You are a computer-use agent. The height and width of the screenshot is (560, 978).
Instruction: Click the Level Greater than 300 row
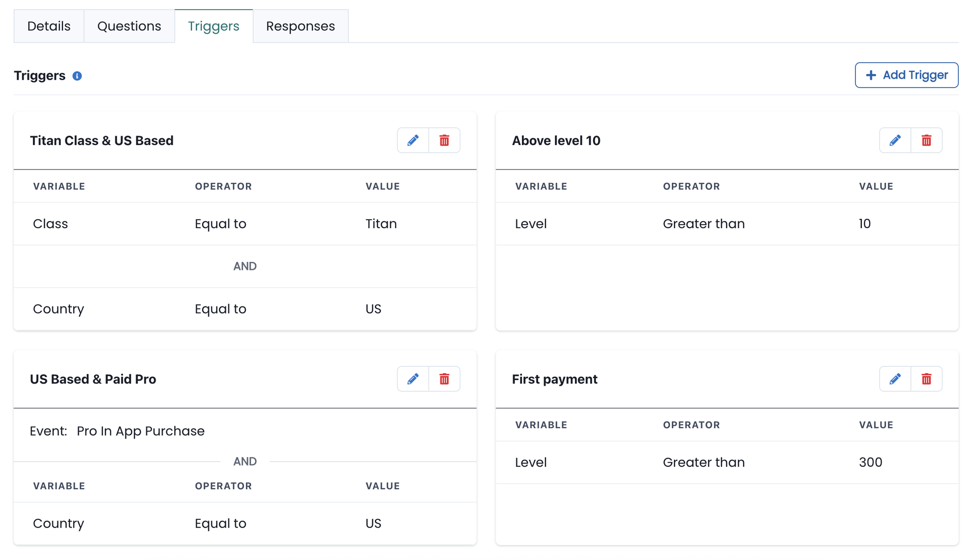[726, 462]
